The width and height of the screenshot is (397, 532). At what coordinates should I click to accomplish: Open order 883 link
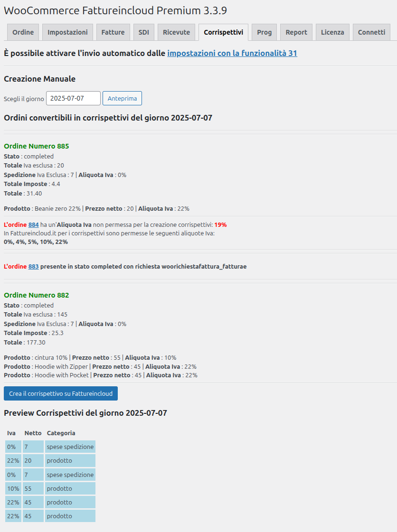[33, 266]
